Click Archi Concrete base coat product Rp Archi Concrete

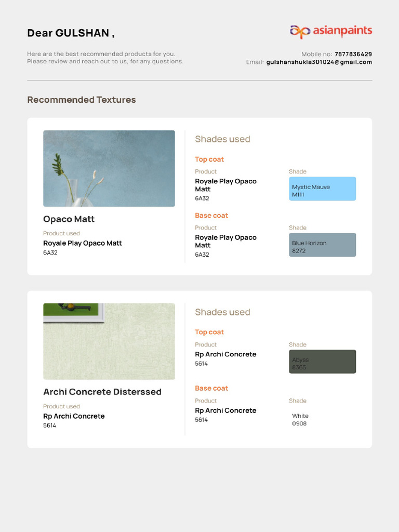[x=225, y=410]
